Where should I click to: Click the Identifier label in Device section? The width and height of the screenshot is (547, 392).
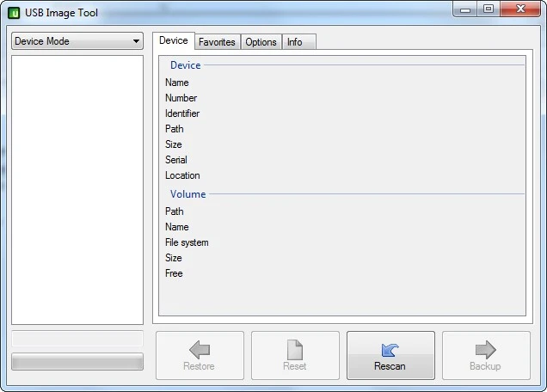182,113
